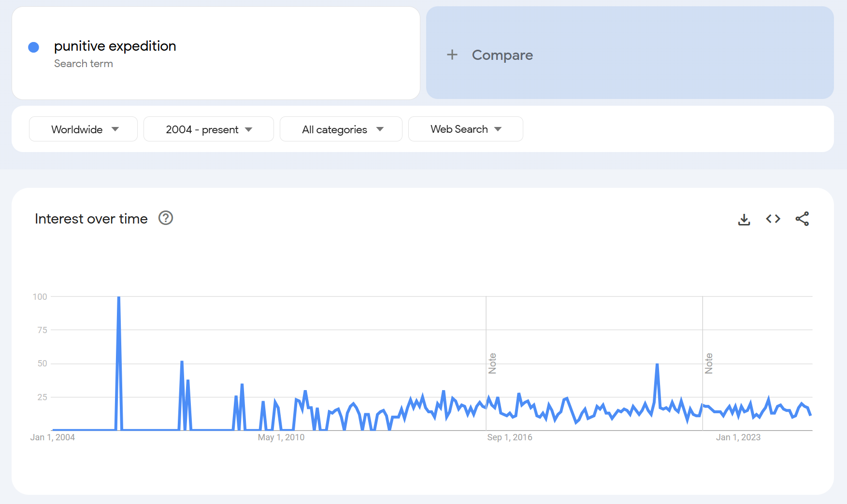Open the embed code icon
The width and height of the screenshot is (847, 504).
point(773,219)
